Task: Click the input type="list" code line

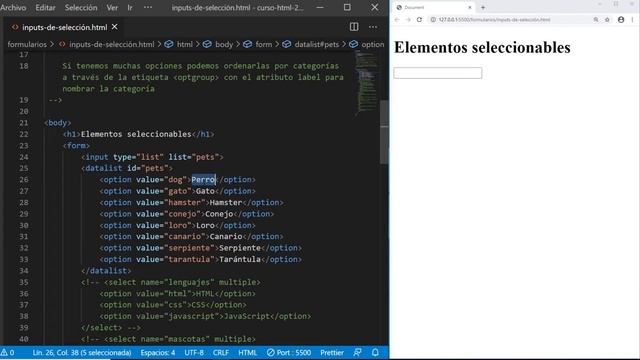Action: point(152,157)
